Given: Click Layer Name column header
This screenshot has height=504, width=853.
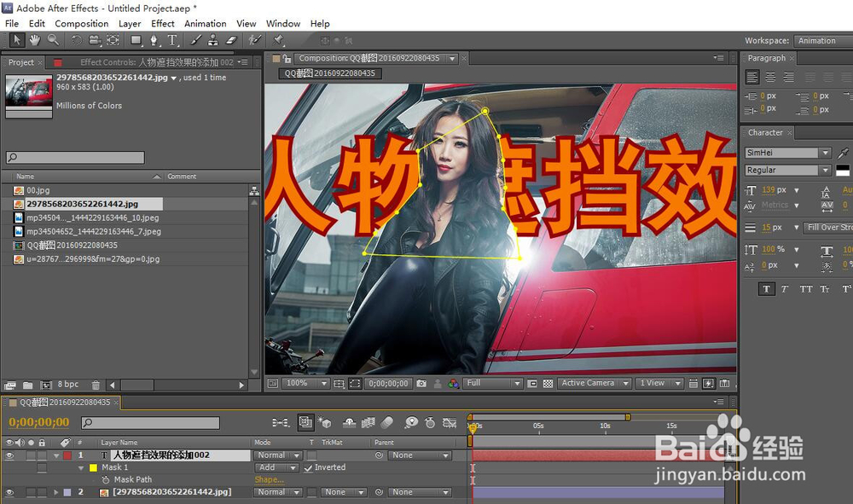Looking at the screenshot, I should pyautogui.click(x=119, y=443).
